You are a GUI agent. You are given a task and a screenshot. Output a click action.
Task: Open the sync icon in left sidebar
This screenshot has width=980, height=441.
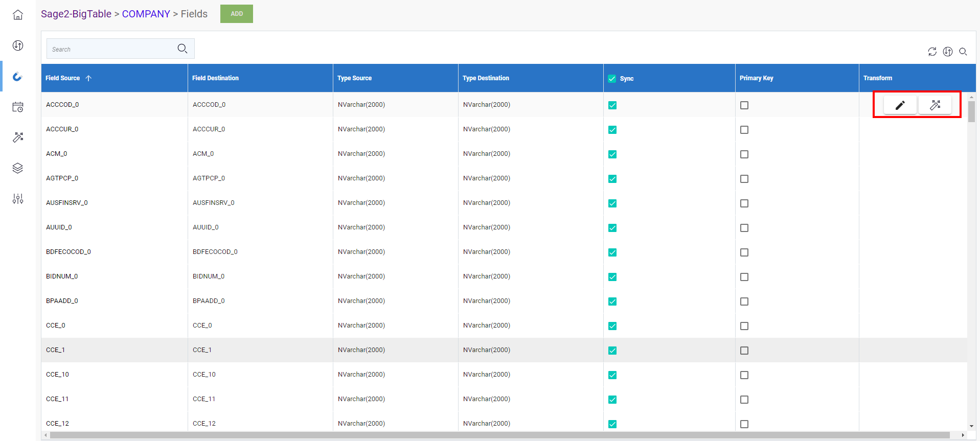tap(18, 45)
